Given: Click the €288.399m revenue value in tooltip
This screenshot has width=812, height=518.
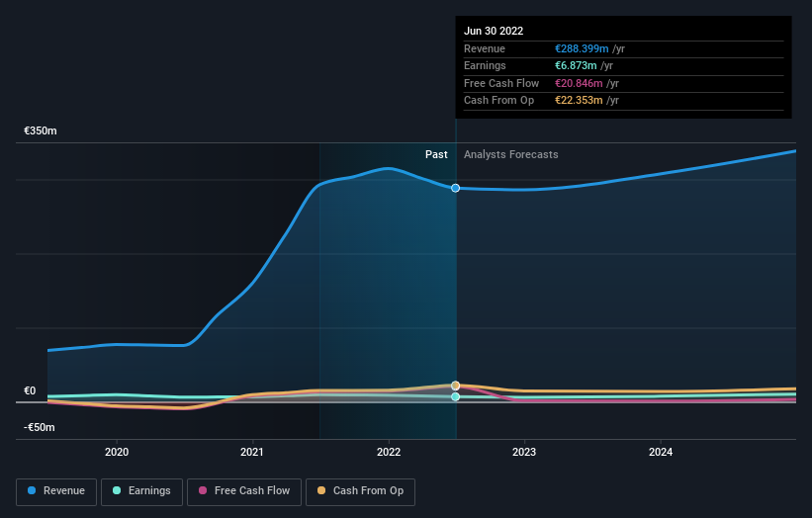Looking at the screenshot, I should coord(582,48).
